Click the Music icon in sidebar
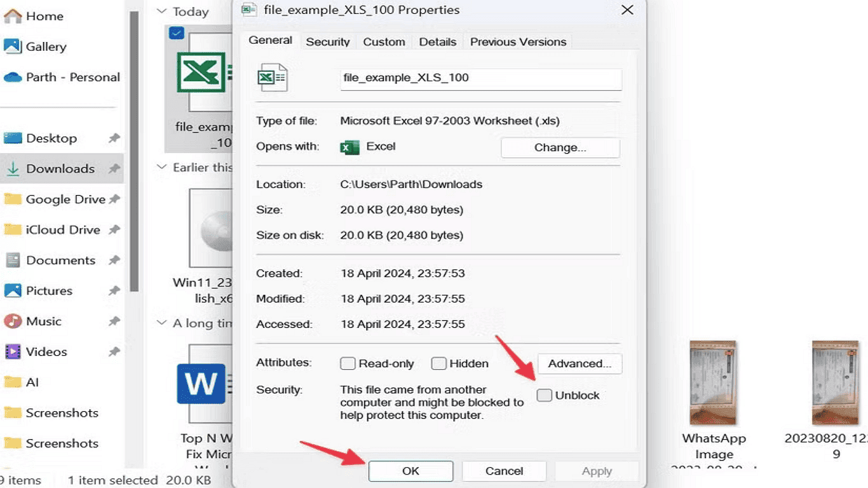Screen dimensions: 868x488 13,321
